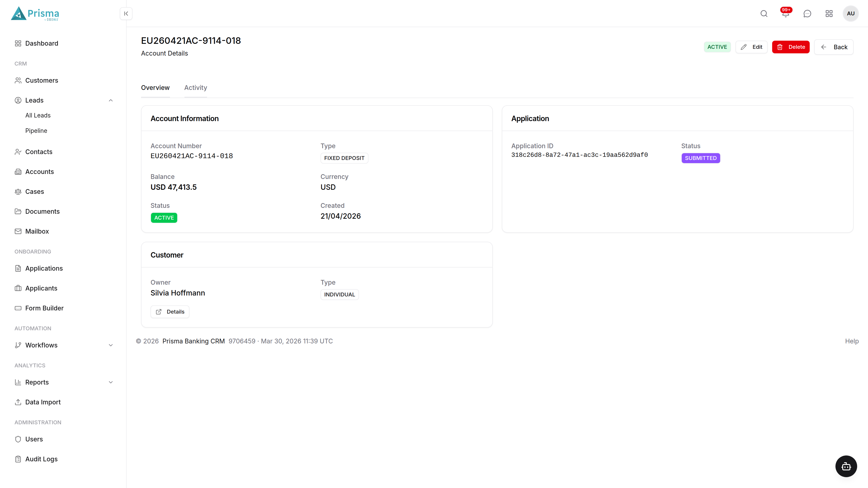868x488 pixels.
Task: Open the Workflows label in sidebar
Action: click(41, 345)
